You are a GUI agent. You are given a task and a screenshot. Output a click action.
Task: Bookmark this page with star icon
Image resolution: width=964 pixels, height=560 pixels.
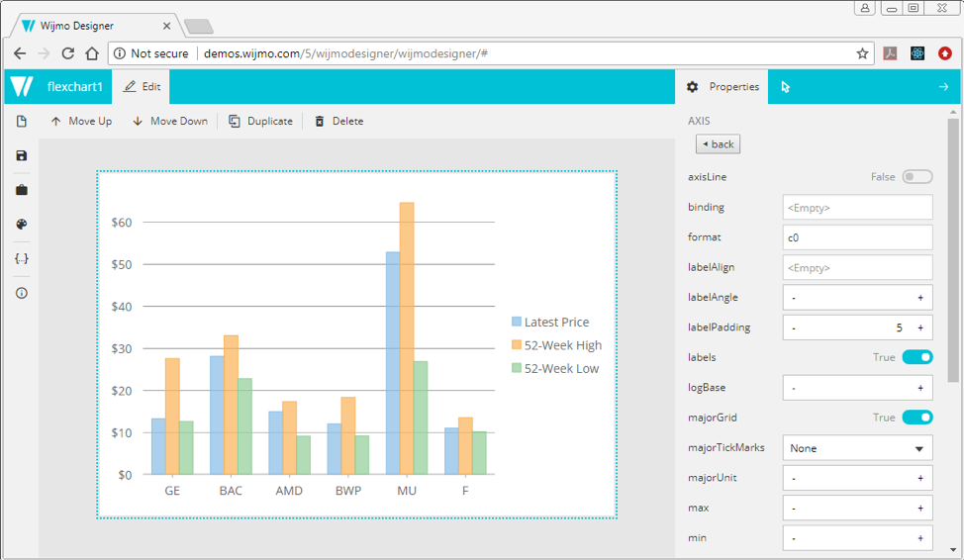tap(863, 53)
